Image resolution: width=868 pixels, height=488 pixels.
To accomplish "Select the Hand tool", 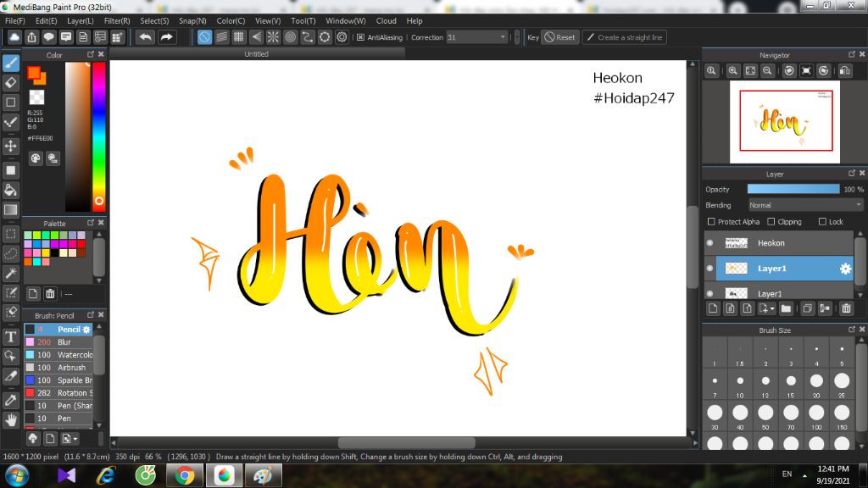I will pos(10,420).
